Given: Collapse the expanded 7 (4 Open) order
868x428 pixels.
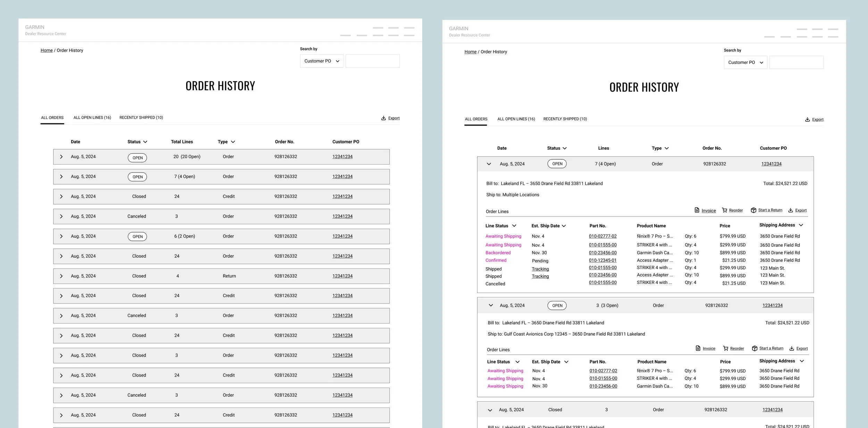Looking at the screenshot, I should 489,164.
